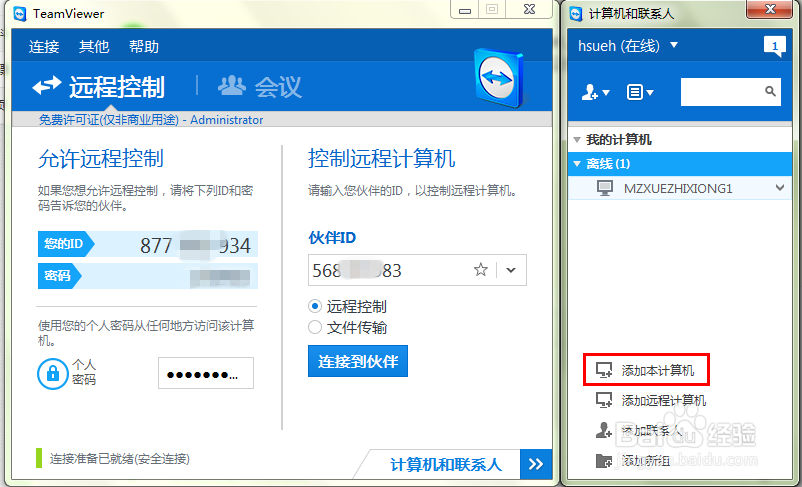Click the 添加联系人 link
Screen dimensions: 802x487
(x=652, y=430)
